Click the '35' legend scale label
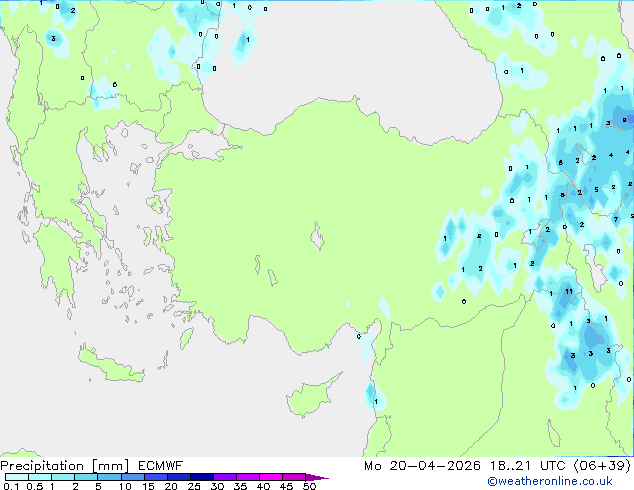The width and height of the screenshot is (634, 490). pos(240,486)
